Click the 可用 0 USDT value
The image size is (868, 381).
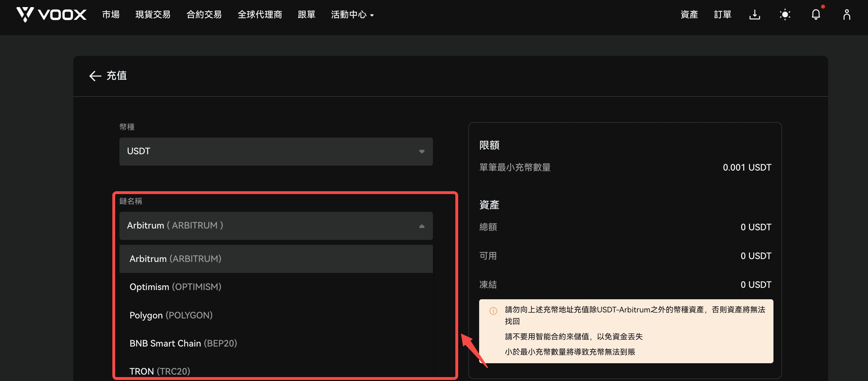[756, 256]
